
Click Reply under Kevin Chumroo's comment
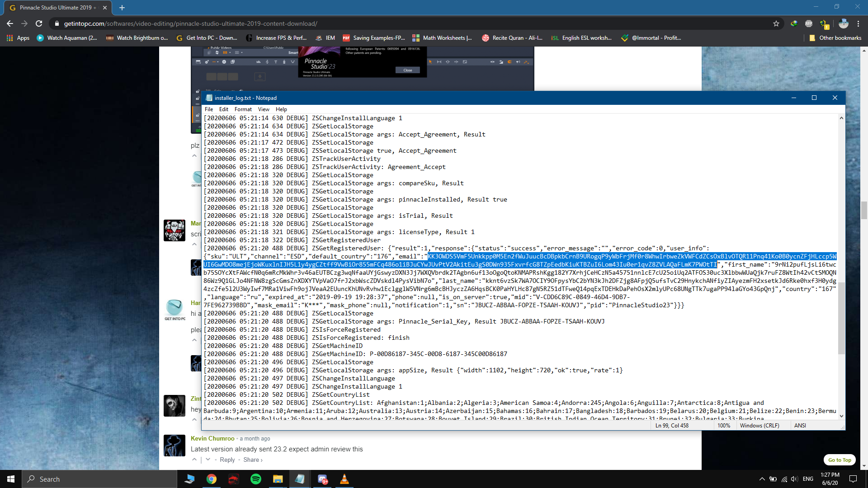click(x=227, y=460)
